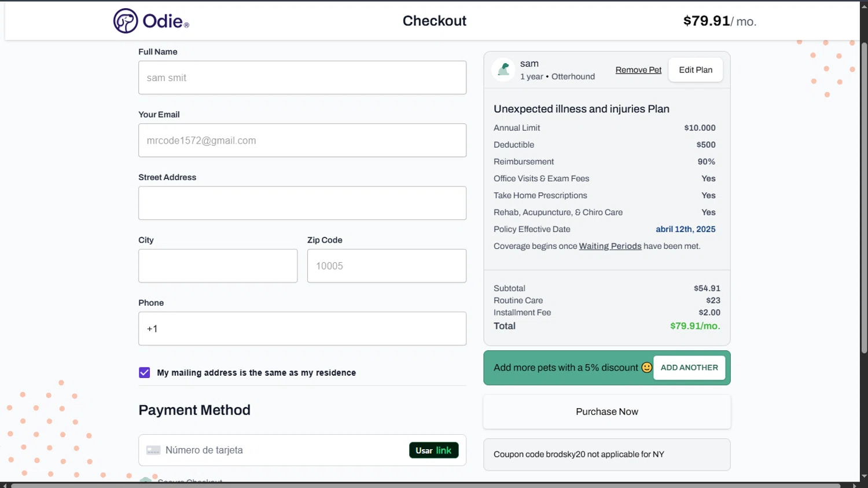Screen dimensions: 868x488
Task: Click the green Total $79.91/mo. value
Action: coord(695,326)
